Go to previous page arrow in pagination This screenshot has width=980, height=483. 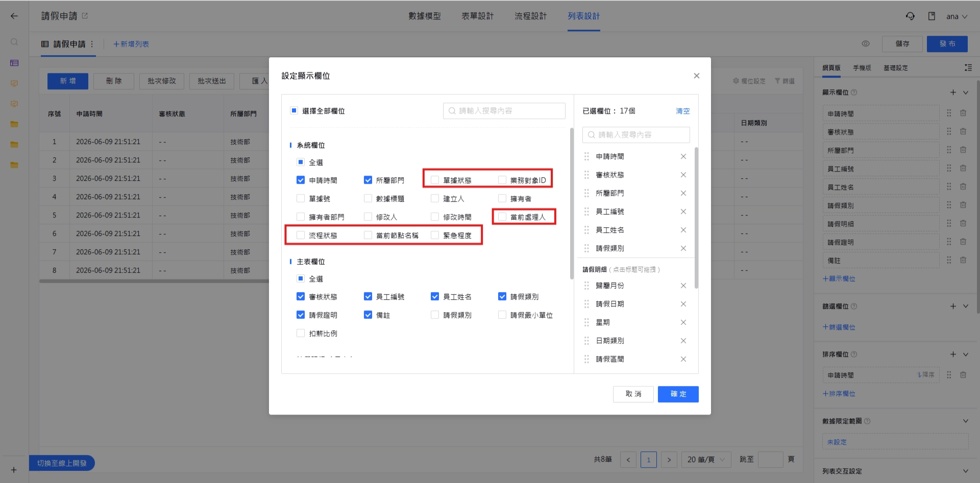[x=628, y=460]
